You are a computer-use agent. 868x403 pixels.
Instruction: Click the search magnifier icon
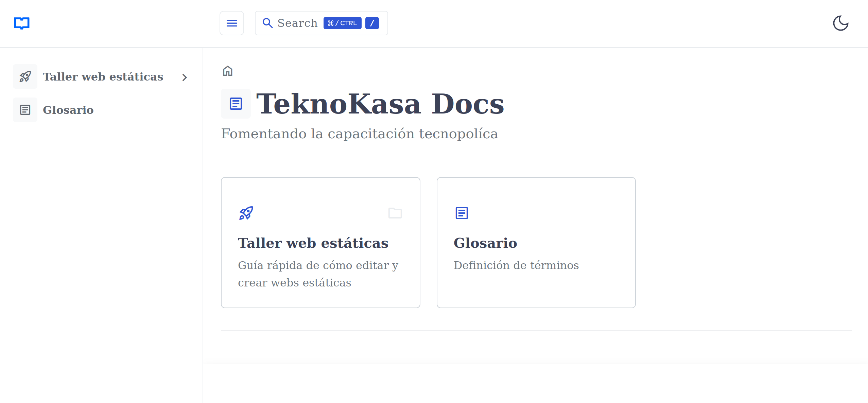267,23
